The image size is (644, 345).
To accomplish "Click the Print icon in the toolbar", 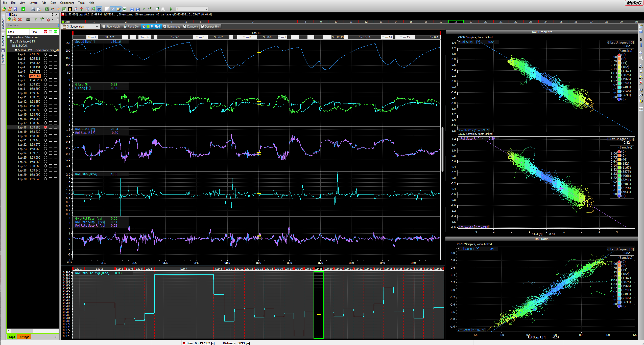I will 33,9.
